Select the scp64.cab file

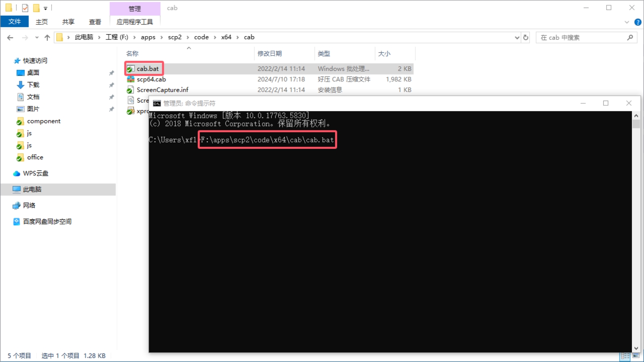point(151,79)
